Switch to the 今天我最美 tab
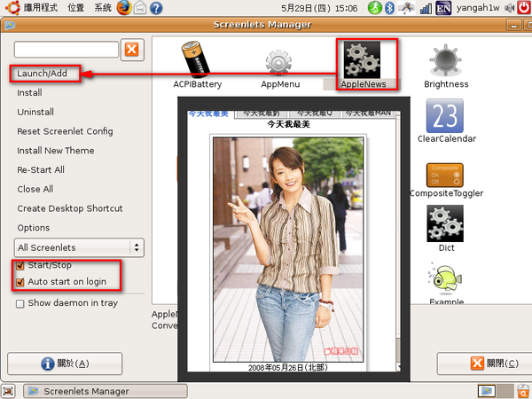532x399 pixels. tap(208, 113)
